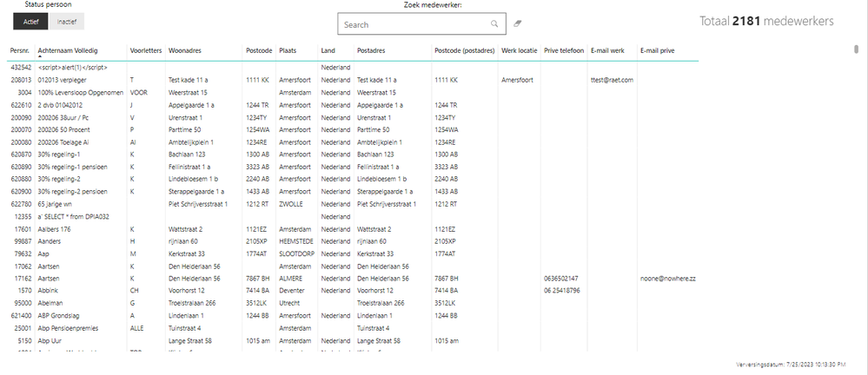Select the email ttest@raet.com

click(x=612, y=80)
